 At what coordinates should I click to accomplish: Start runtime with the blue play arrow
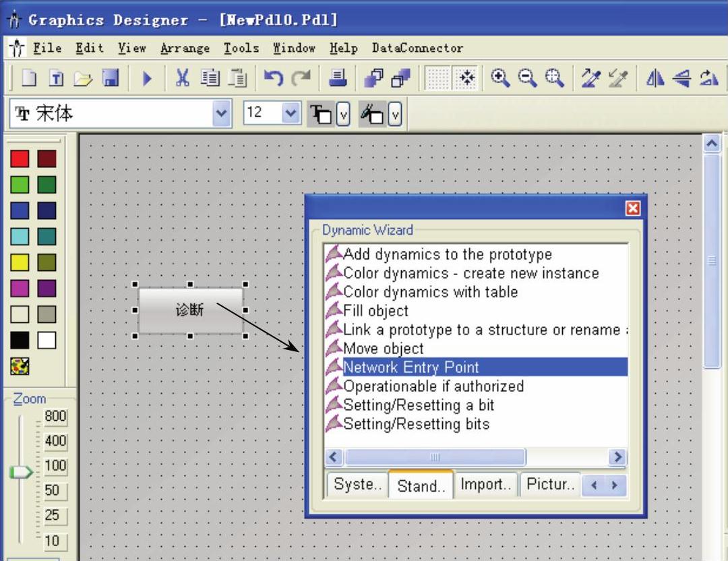point(147,78)
